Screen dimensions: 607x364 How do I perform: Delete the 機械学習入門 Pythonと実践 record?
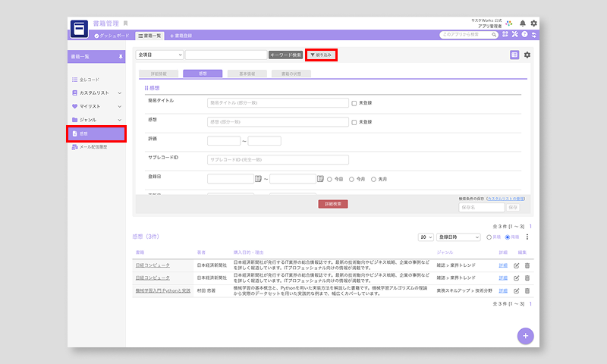(527, 290)
